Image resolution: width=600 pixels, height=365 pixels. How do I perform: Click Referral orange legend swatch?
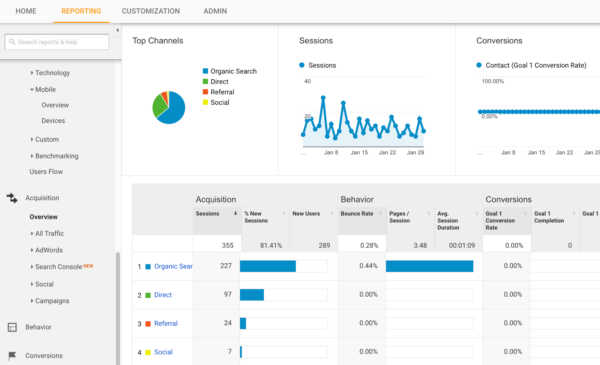pos(205,91)
